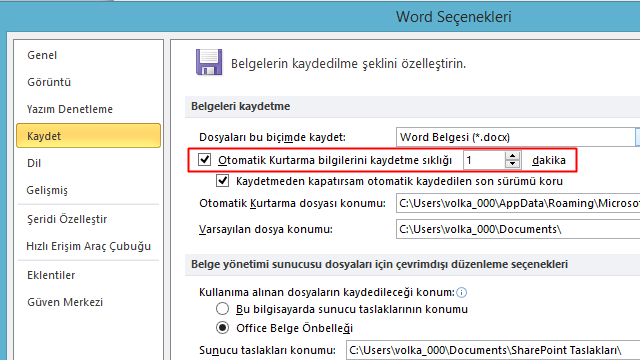Click the dakika label
The height and width of the screenshot is (360, 640).
coord(549,160)
